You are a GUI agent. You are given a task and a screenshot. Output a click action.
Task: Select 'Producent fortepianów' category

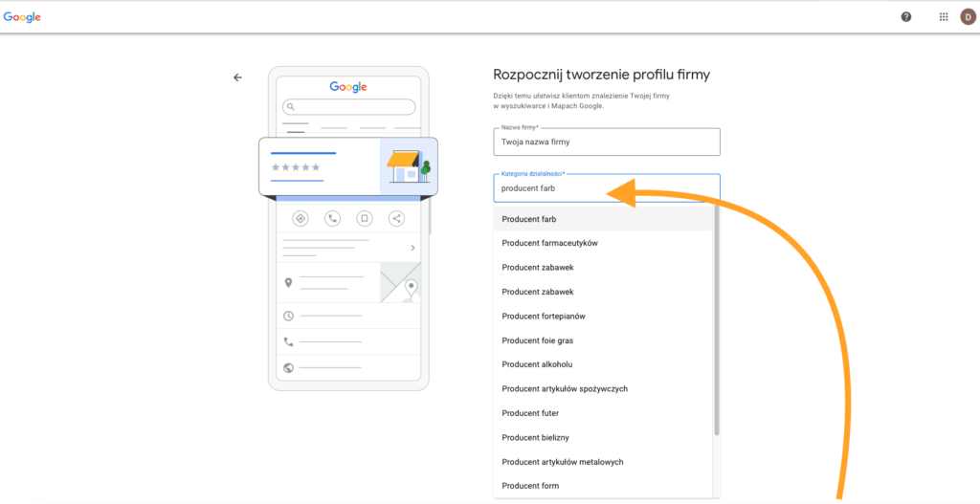pyautogui.click(x=603, y=316)
